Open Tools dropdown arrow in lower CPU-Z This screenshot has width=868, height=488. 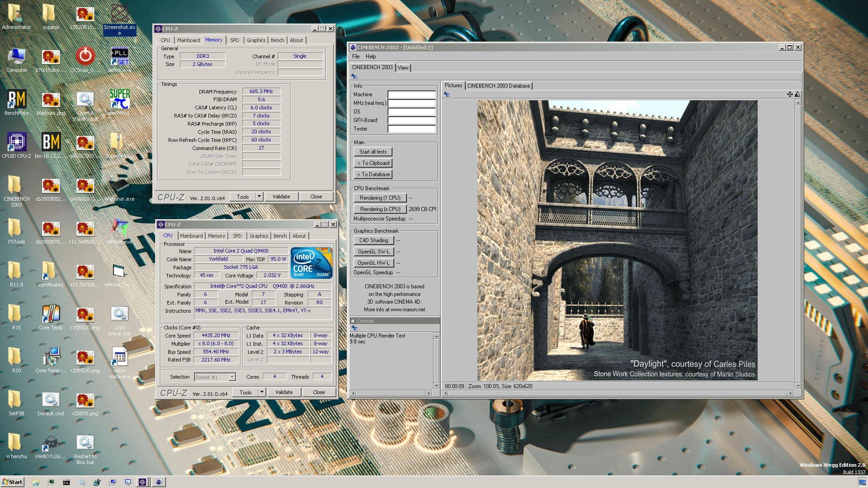click(262, 392)
